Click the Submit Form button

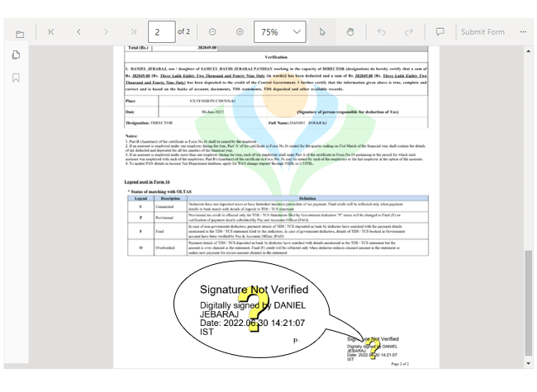(x=482, y=32)
